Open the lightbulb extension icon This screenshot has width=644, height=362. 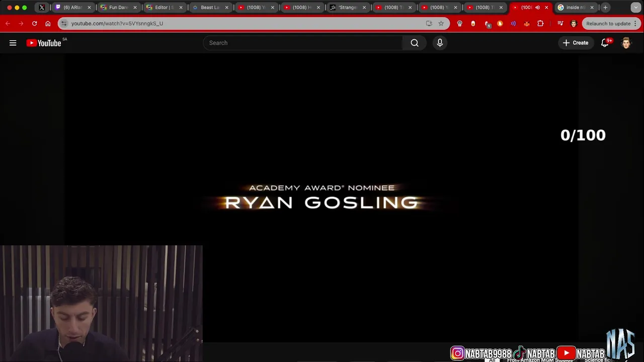pyautogui.click(x=459, y=24)
